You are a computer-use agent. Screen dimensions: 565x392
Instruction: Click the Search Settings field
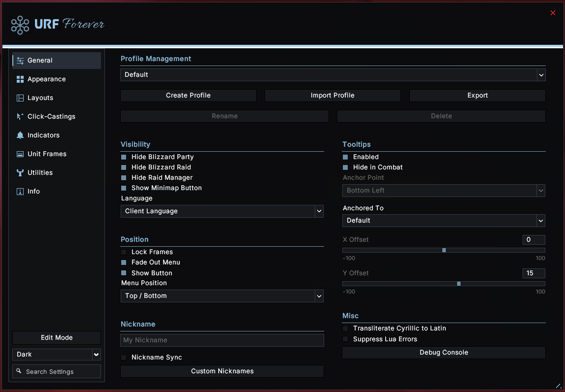click(57, 371)
